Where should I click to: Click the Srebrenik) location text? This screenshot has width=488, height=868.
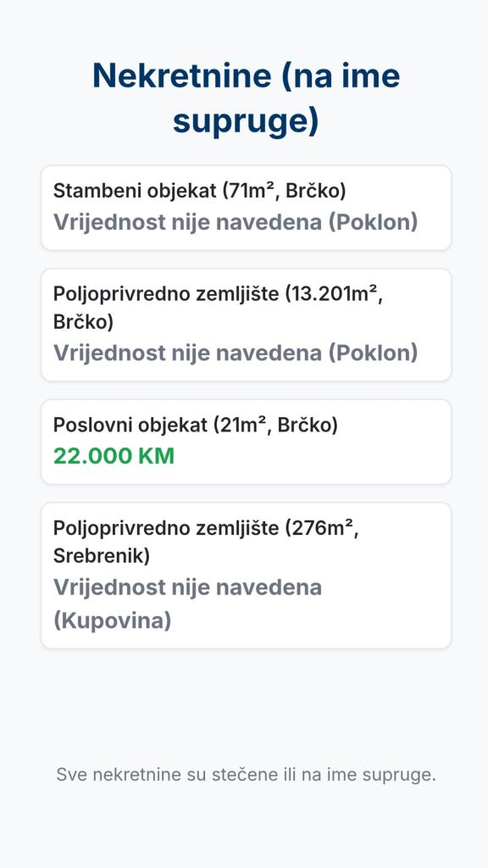102,555
